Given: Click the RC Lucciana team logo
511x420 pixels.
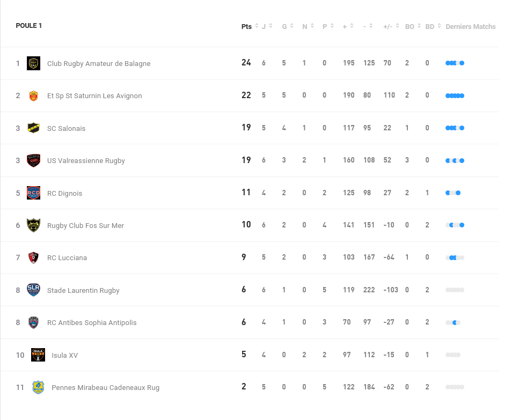Looking at the screenshot, I should (x=33, y=257).
